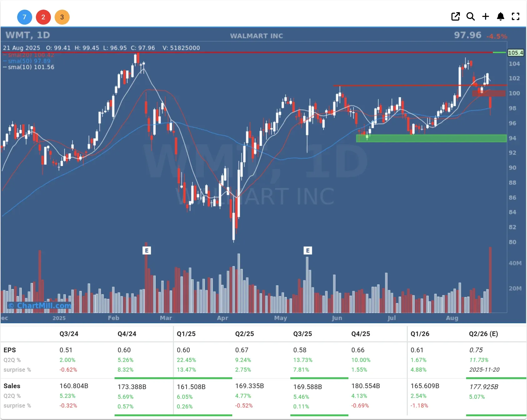
Task: Click the Q4/25 column header
Action: pos(361,334)
